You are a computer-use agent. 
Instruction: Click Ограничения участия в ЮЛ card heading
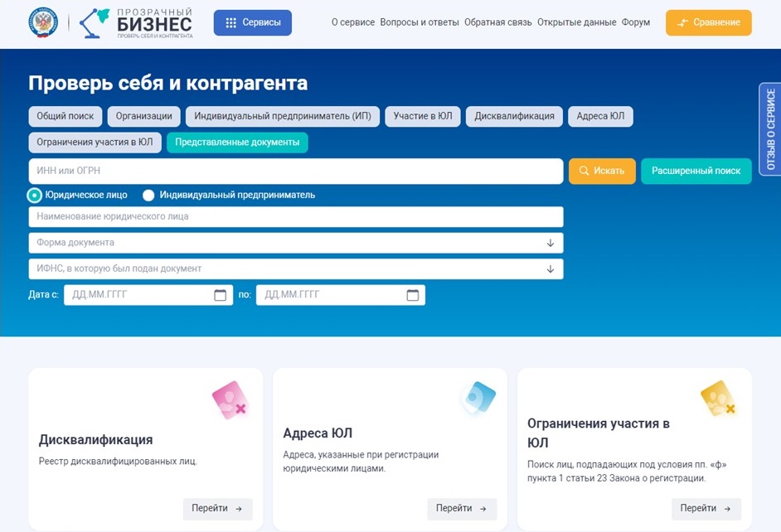point(599,433)
